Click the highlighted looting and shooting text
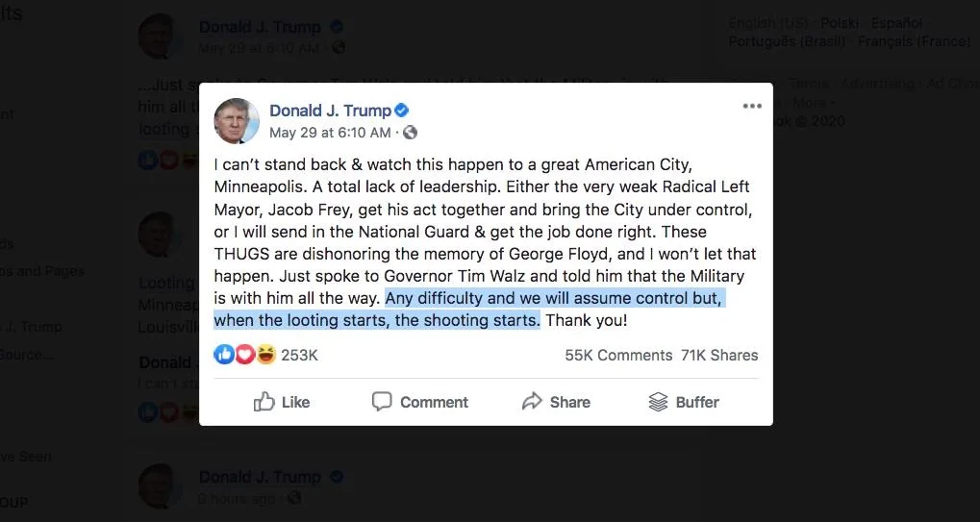980x522 pixels. coord(468,310)
